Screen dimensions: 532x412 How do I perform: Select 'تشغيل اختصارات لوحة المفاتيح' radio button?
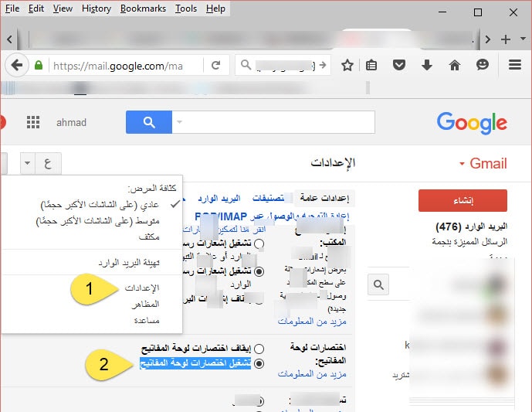tap(259, 363)
